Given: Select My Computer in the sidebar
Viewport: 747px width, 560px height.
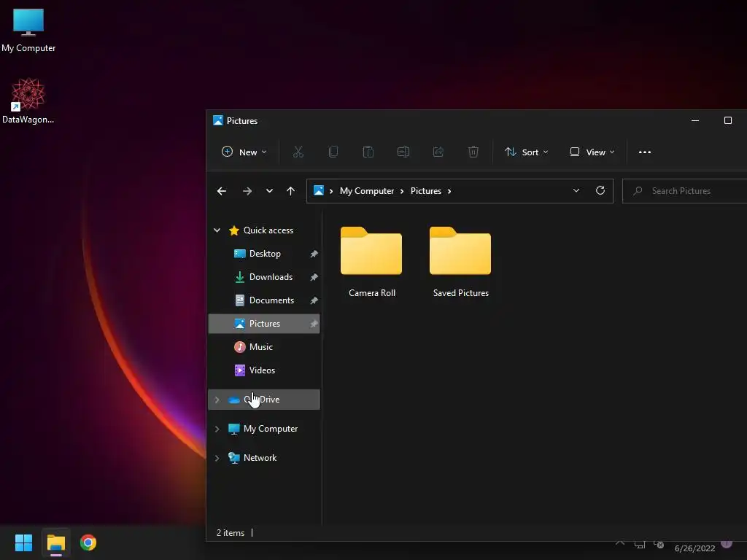Looking at the screenshot, I should coord(271,429).
